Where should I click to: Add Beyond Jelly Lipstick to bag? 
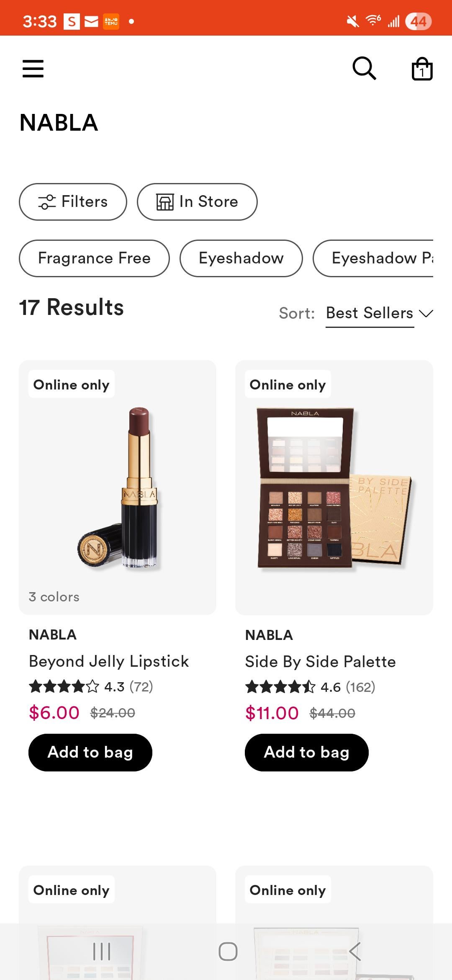90,753
